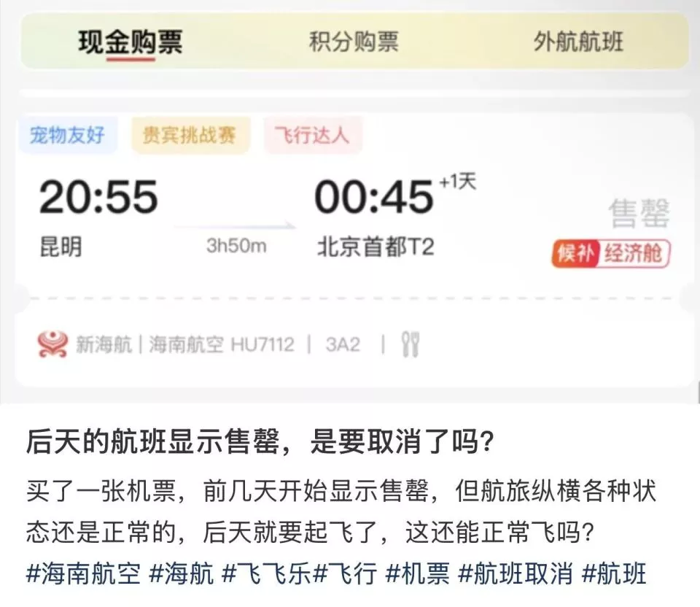The image size is (700, 607).
Task: Click the meal fork-and-spoon icon
Action: (411, 344)
